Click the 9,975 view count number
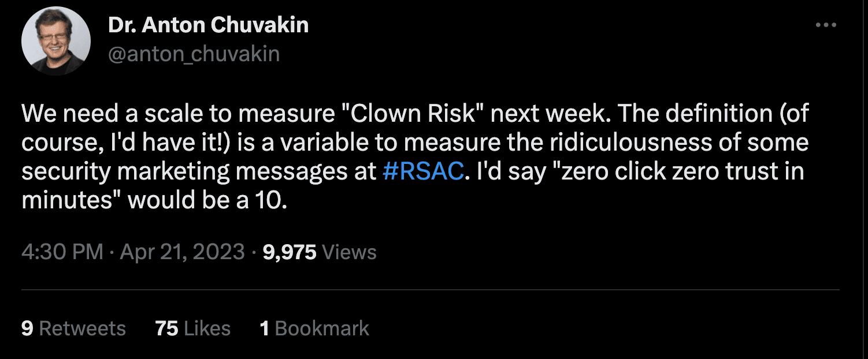 290,252
